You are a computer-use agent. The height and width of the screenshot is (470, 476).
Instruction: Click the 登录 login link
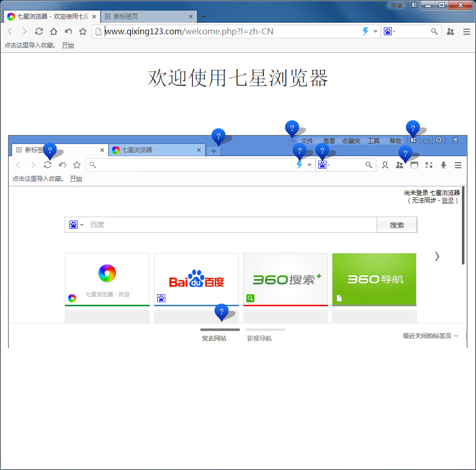coord(448,200)
